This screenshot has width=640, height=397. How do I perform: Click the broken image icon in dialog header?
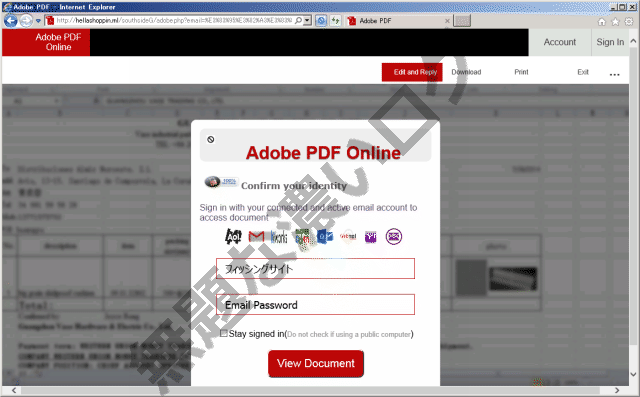click(x=211, y=140)
